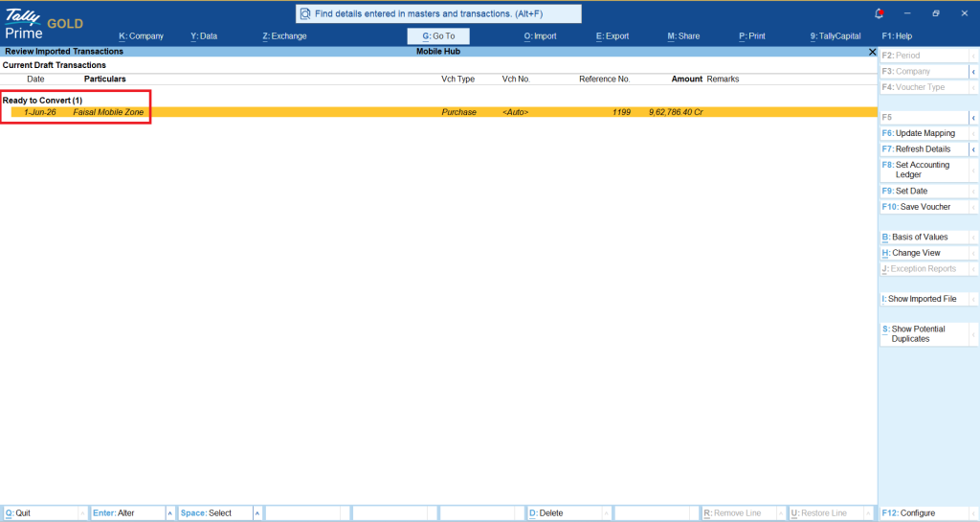Expand arrow beside F3: Company
This screenshot has height=522, width=980.
[973, 72]
